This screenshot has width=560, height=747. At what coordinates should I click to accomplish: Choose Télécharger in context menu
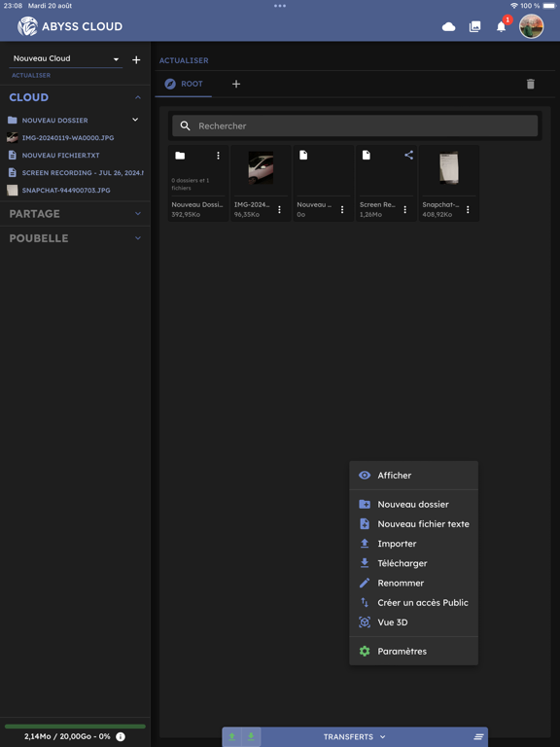point(414,563)
